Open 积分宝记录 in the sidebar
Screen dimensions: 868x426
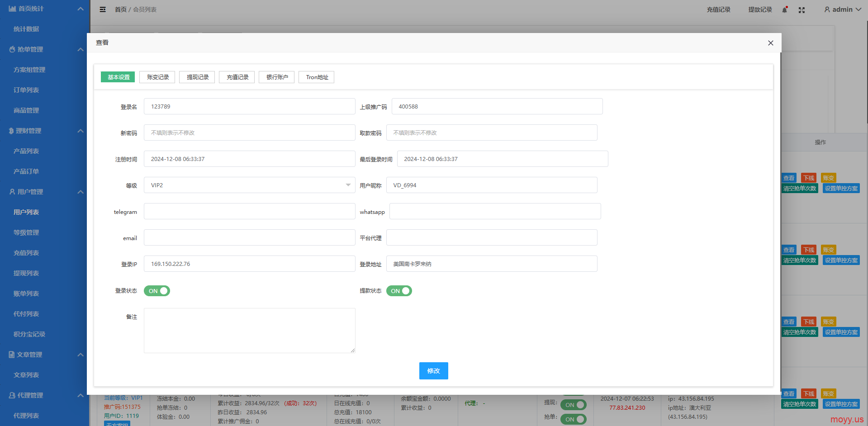coord(29,334)
